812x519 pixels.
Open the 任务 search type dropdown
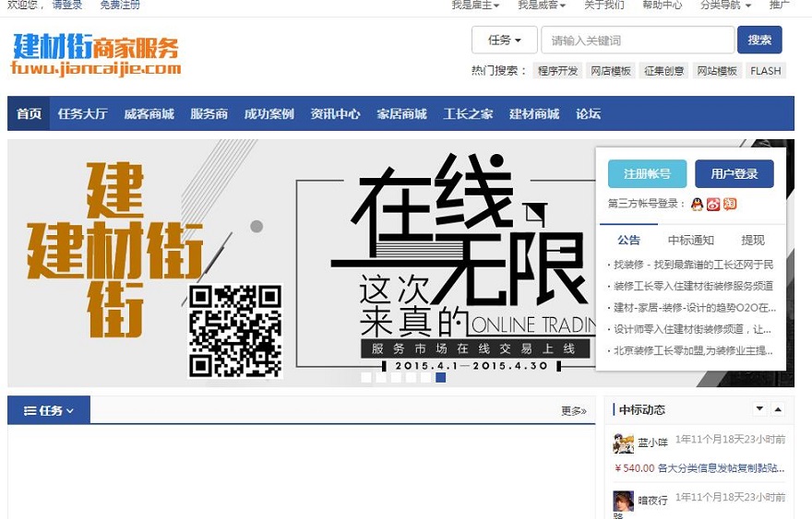tap(504, 41)
